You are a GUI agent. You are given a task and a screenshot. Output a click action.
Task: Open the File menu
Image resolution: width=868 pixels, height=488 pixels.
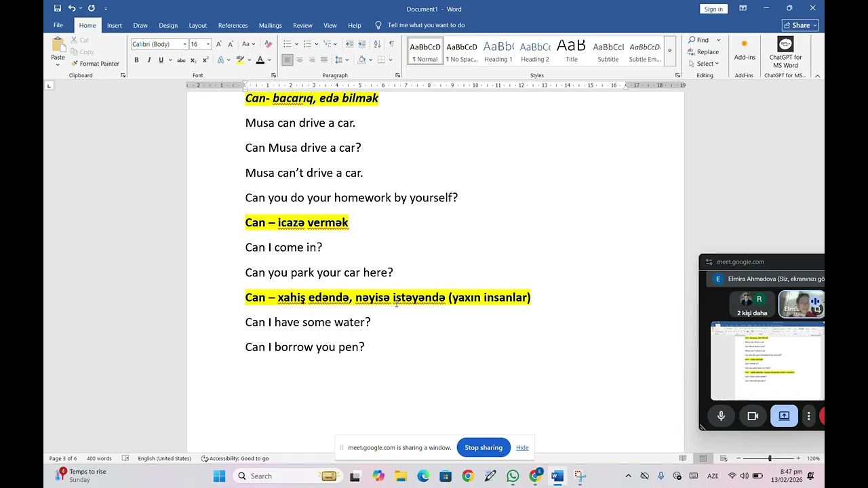click(x=58, y=25)
